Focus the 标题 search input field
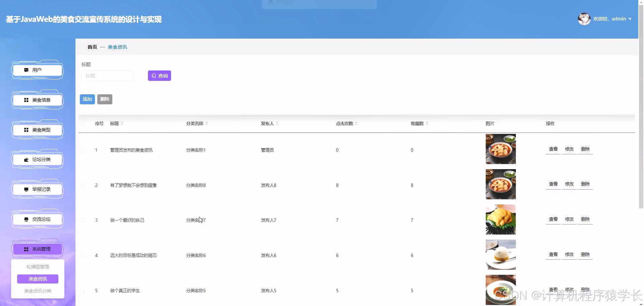This screenshot has width=644, height=306. [107, 76]
